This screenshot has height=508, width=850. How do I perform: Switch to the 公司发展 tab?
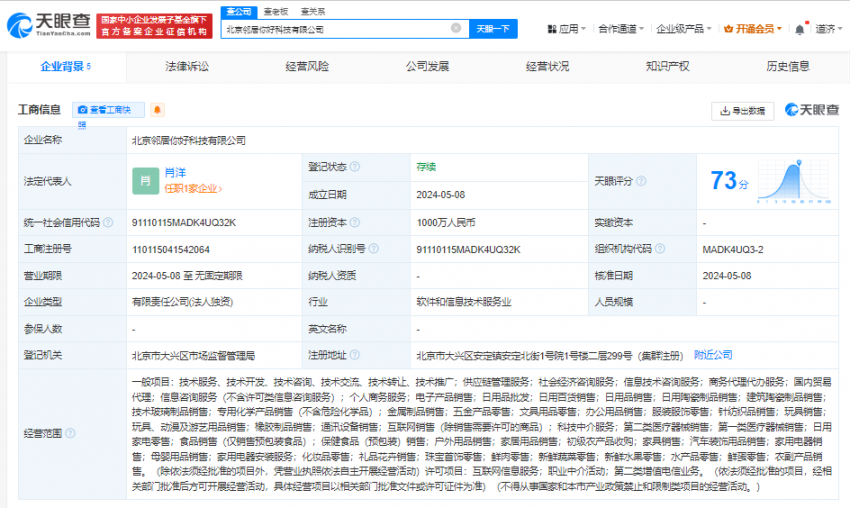(x=427, y=67)
